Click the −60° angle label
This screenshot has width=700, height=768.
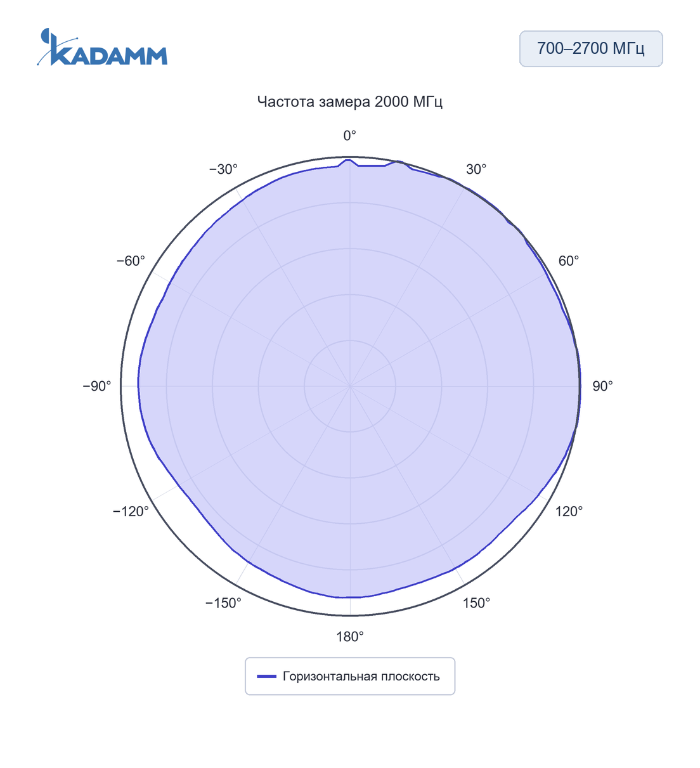(131, 261)
